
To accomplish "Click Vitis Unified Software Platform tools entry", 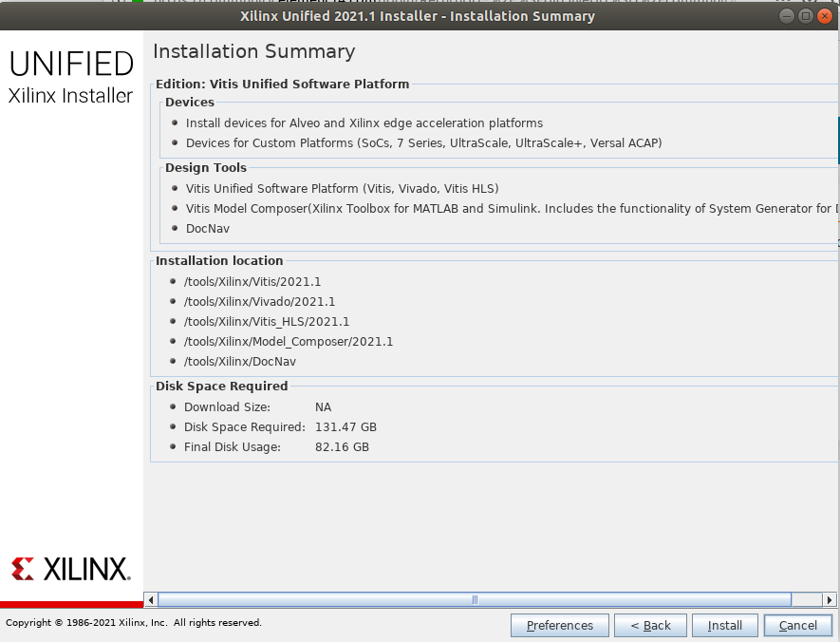I will click(x=342, y=189).
